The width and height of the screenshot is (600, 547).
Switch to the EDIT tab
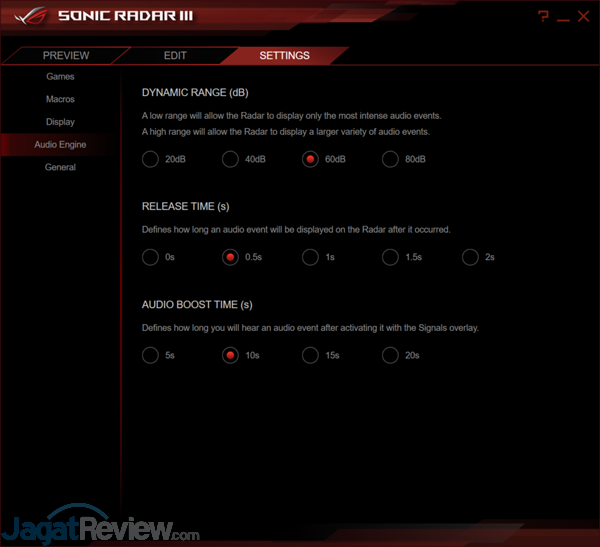pos(175,56)
